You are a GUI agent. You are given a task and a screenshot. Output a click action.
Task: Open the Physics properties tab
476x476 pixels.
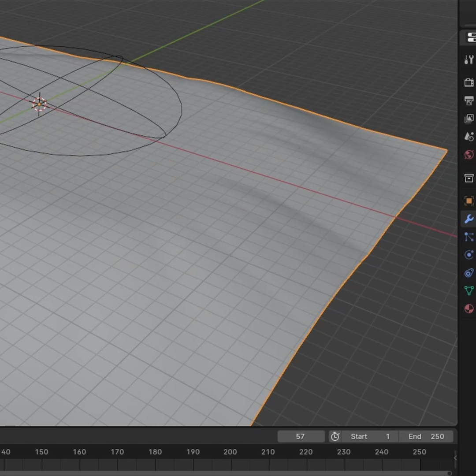coord(469,255)
